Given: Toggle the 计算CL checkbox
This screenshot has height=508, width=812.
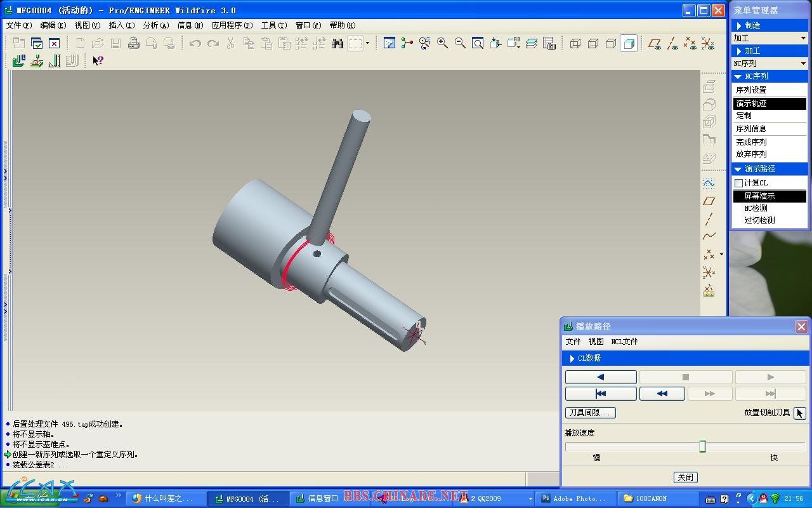Looking at the screenshot, I should coord(738,183).
